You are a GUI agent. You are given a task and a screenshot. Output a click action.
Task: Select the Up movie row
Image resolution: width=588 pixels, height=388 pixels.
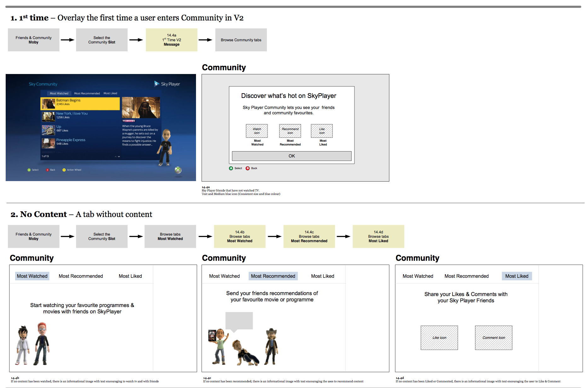pyautogui.click(x=80, y=129)
